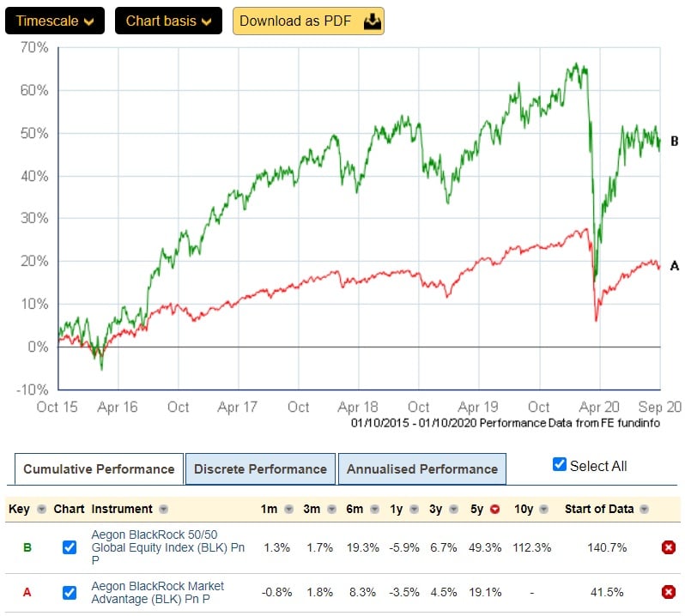
Task: Click the 70% y-axis label
Action: point(34,47)
